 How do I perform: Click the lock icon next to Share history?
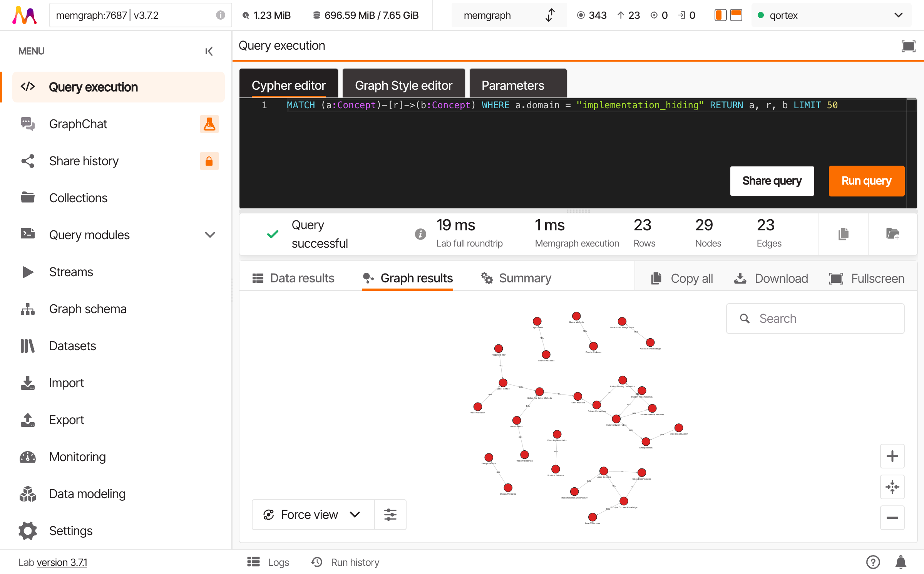pyautogui.click(x=209, y=161)
